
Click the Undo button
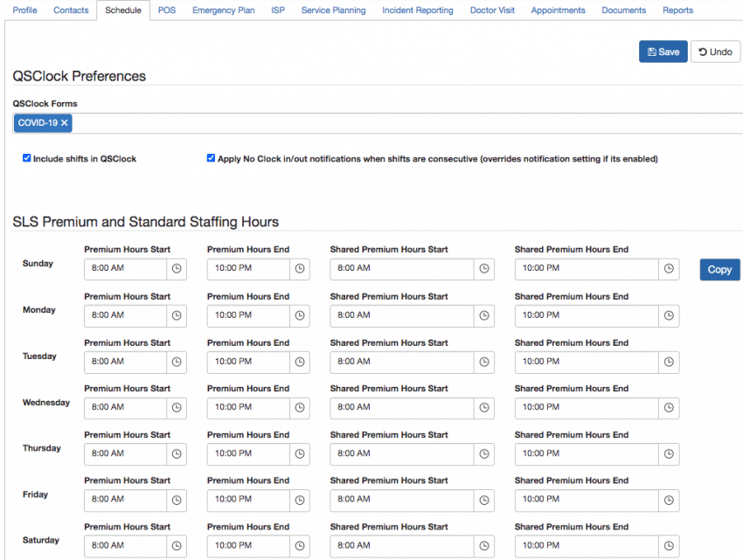coord(715,52)
